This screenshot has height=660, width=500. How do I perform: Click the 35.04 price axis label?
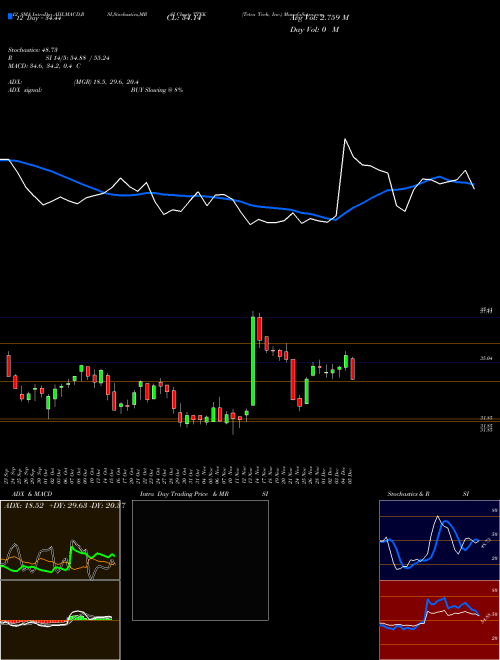tap(486, 358)
